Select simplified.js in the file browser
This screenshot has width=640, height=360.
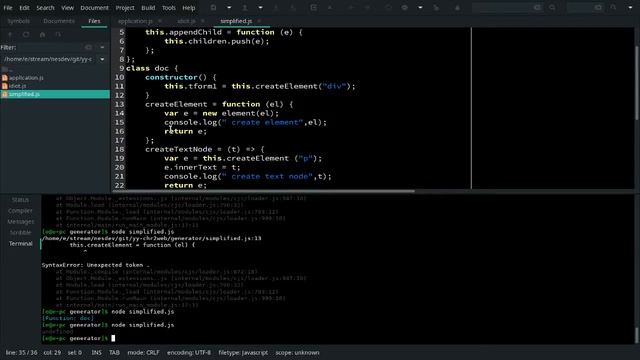coord(55,94)
